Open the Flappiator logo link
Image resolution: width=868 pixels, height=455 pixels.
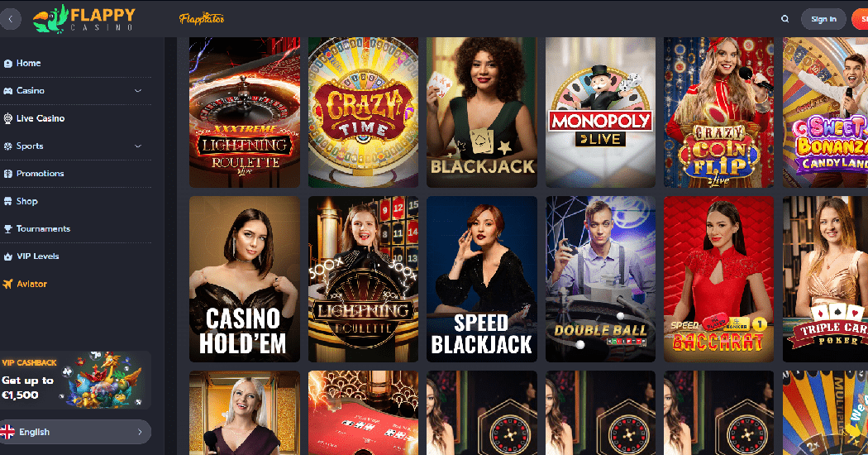[x=202, y=19]
